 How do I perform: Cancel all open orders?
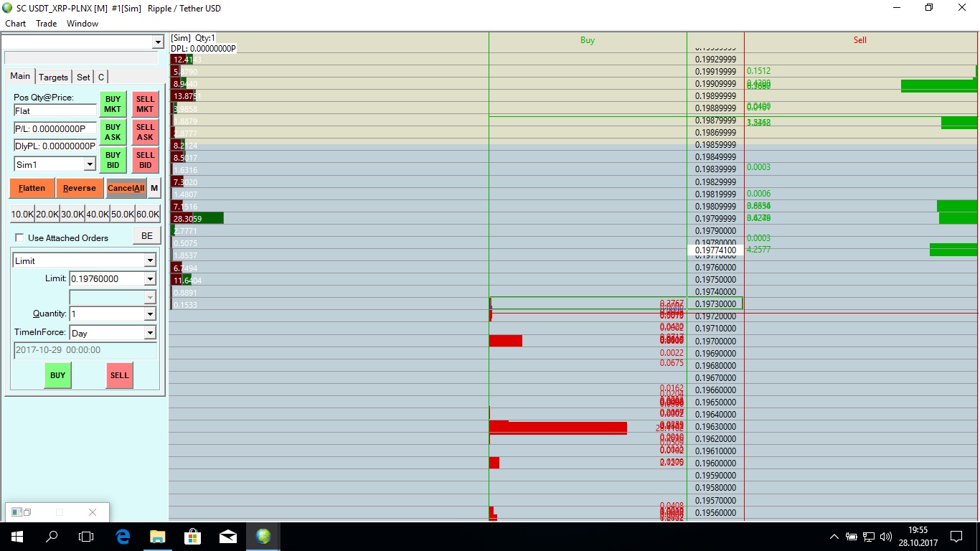(x=126, y=188)
